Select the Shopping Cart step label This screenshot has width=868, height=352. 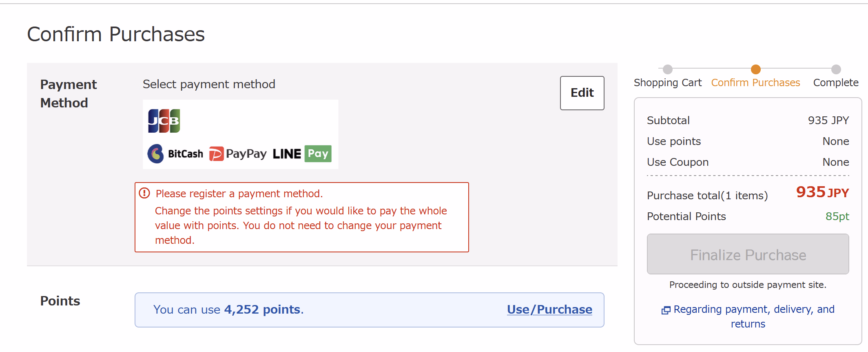coord(668,82)
